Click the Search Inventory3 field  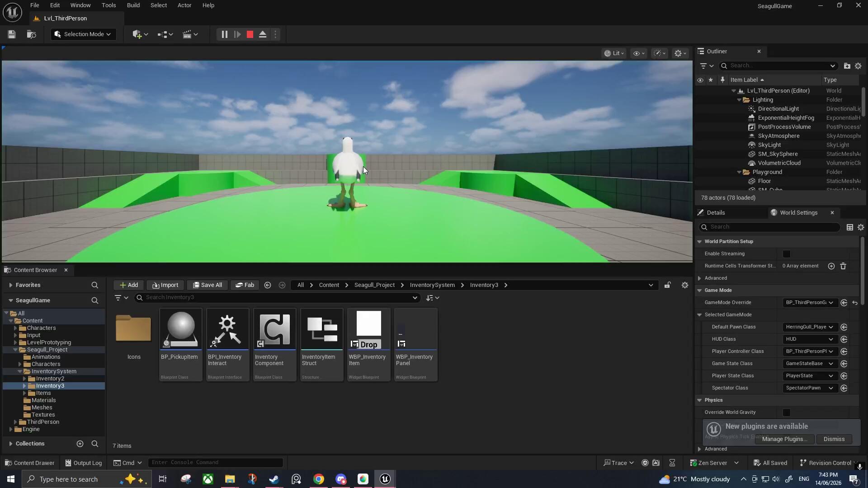pyautogui.click(x=277, y=297)
